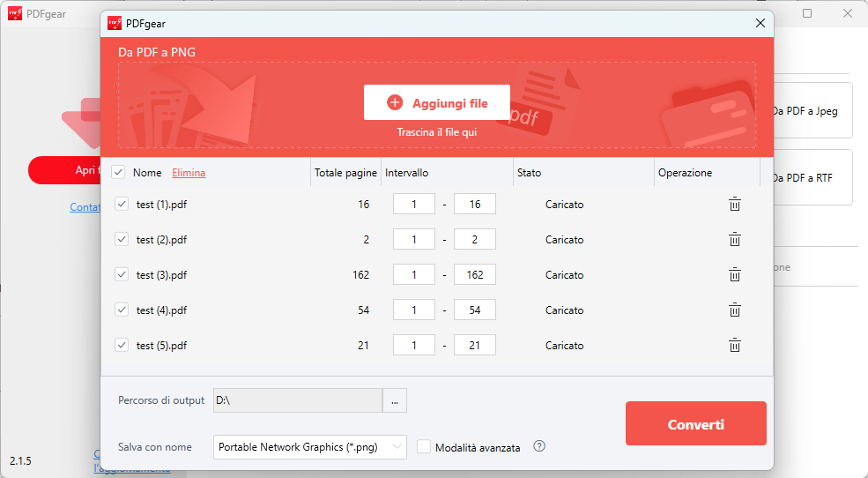The height and width of the screenshot is (478, 868).
Task: Toggle the select-all checkbox next to Nome
Action: click(118, 172)
